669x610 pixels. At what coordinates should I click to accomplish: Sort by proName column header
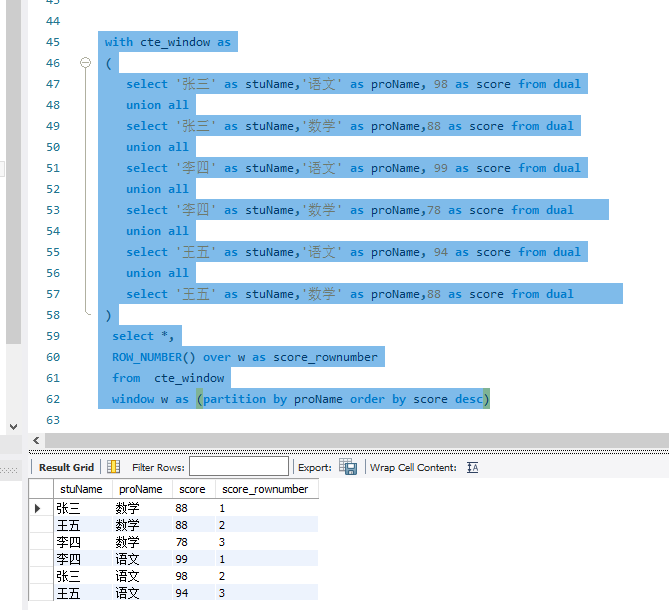[x=142, y=489]
